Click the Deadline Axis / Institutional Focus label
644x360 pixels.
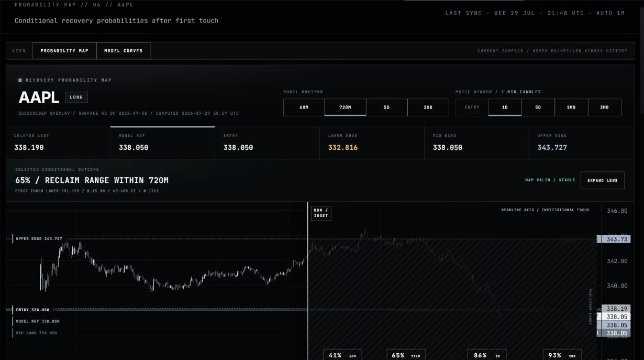[x=545, y=210]
